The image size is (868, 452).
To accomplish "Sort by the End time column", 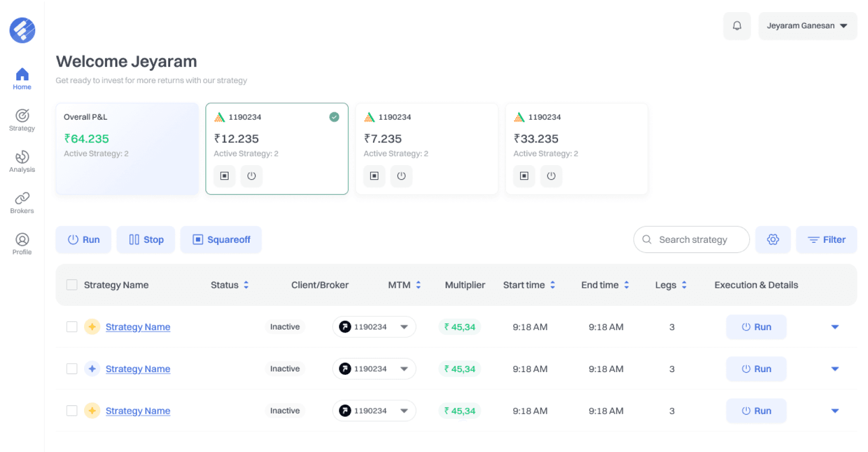I will coord(626,285).
